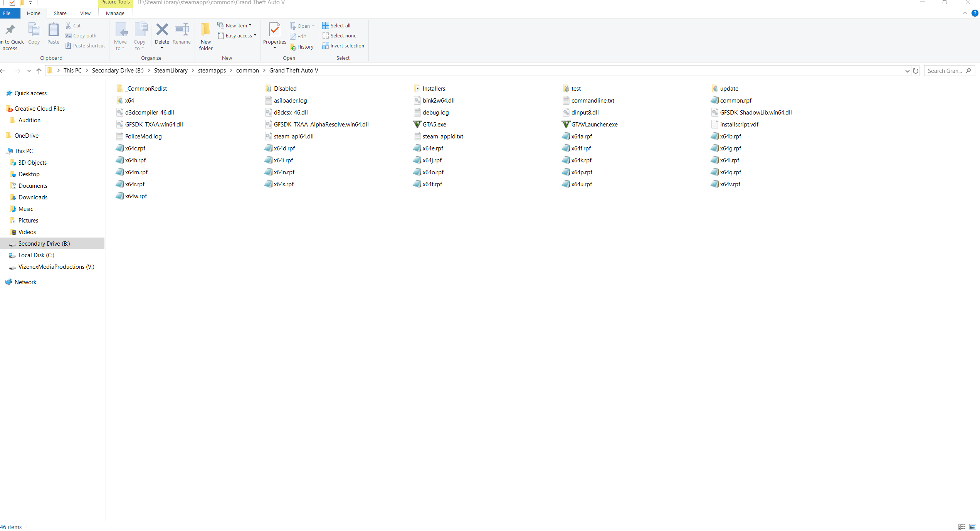Click the Search Grand Theft Auto field
Screen dimensions: 980x531
click(949, 71)
